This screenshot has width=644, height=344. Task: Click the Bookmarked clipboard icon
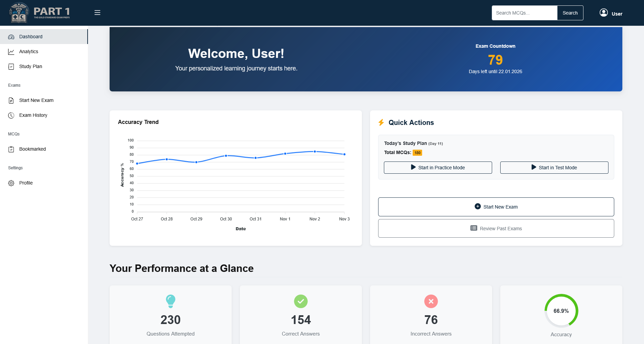click(11, 149)
